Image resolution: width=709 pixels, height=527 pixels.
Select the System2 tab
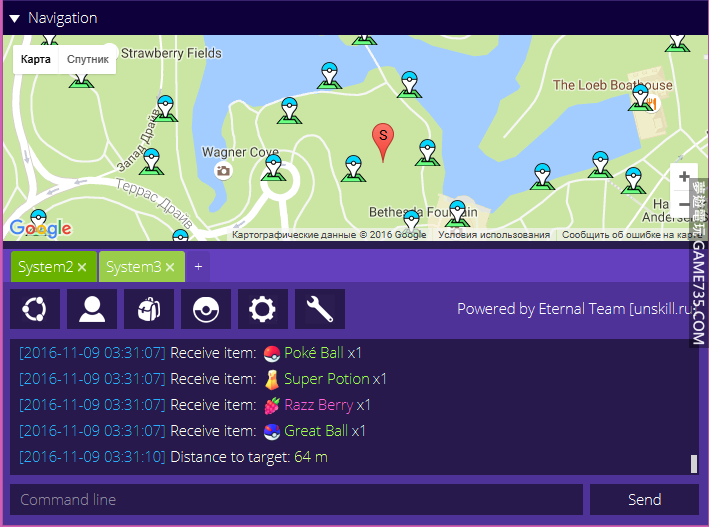45,267
